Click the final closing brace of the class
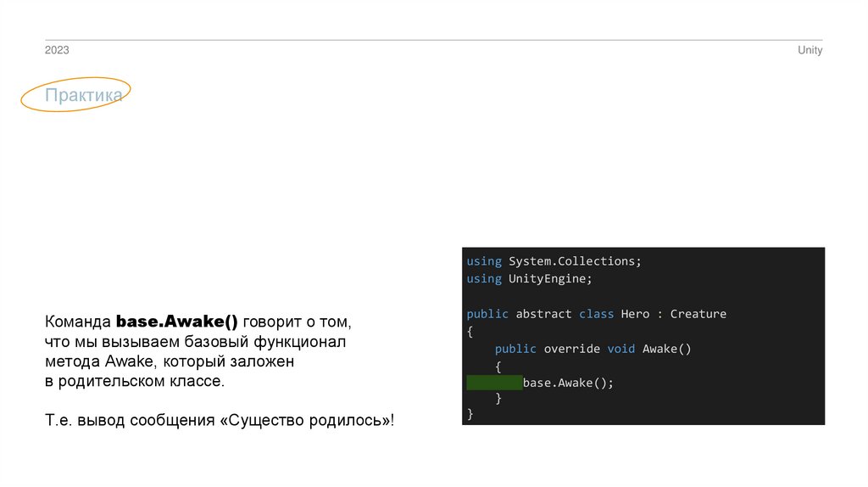 pyautogui.click(x=470, y=415)
